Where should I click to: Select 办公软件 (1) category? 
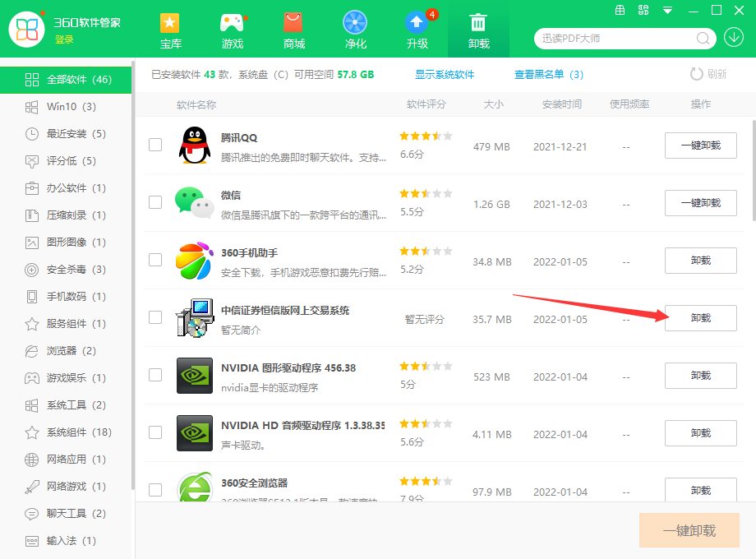click(x=66, y=188)
